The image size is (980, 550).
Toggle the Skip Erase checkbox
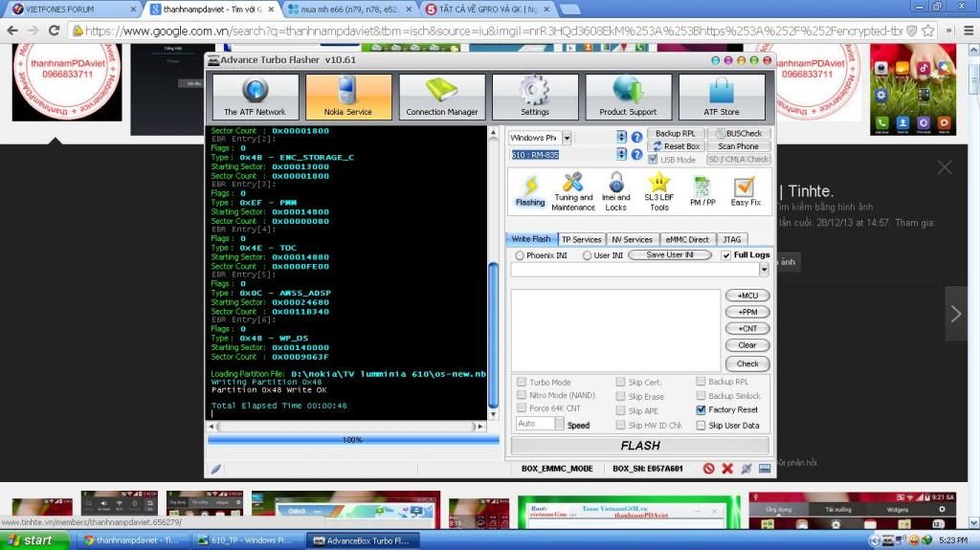click(x=620, y=396)
